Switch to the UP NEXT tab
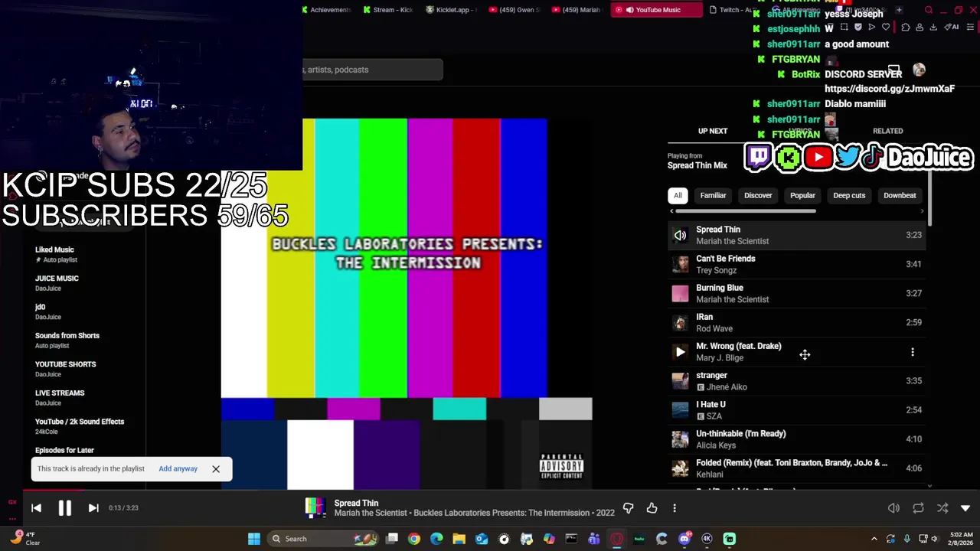The width and height of the screenshot is (980, 551). pyautogui.click(x=713, y=131)
